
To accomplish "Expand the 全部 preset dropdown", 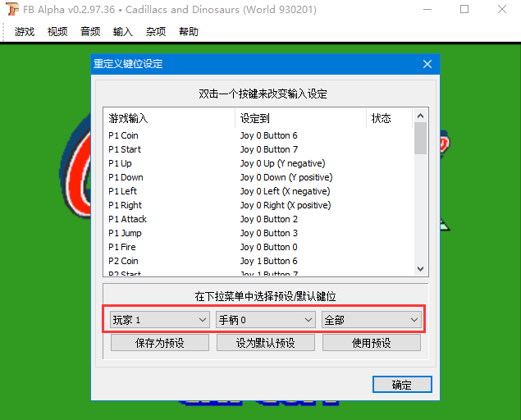I will tap(372, 320).
